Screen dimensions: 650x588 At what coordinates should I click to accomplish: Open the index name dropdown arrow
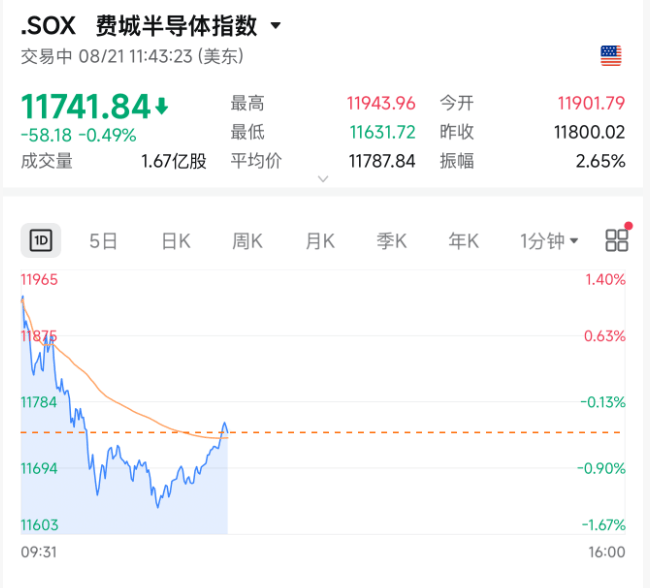[x=275, y=26]
